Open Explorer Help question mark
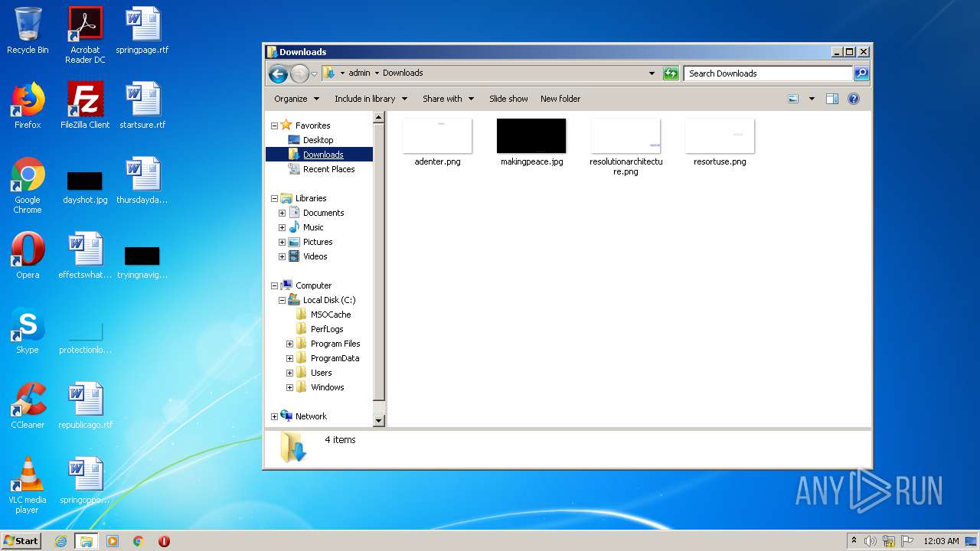The width and height of the screenshot is (980, 551). (x=854, y=99)
